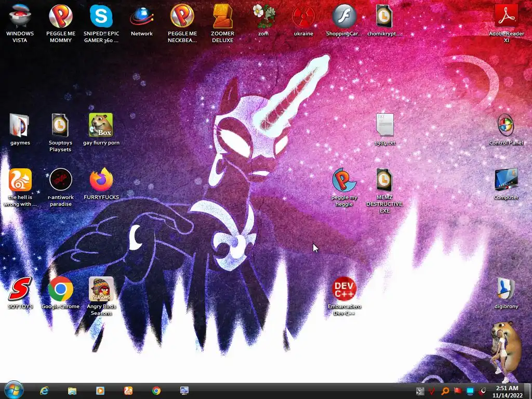
Task: Open Google Chrome from the desktop
Action: pyautogui.click(x=61, y=289)
